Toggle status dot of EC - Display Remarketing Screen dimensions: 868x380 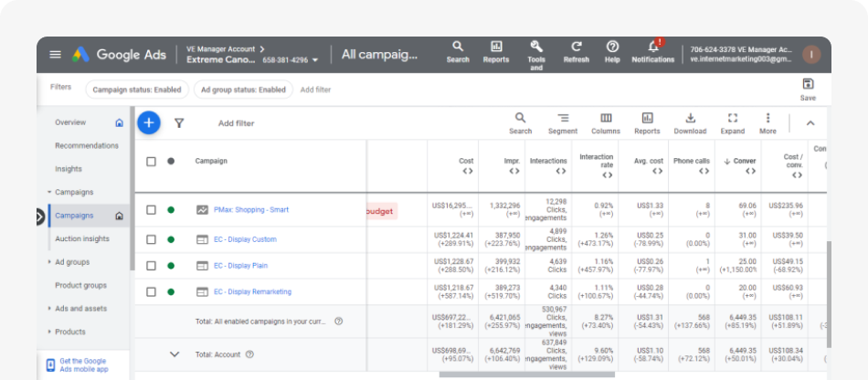point(171,292)
